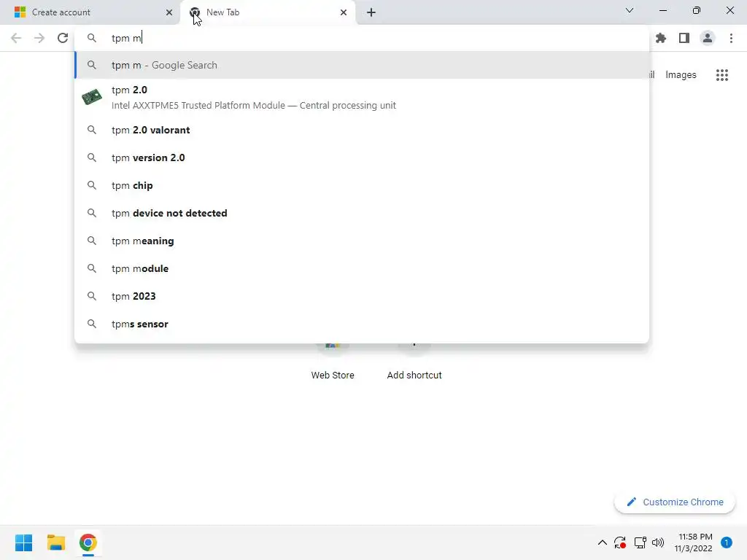The height and width of the screenshot is (560, 747).
Task: Open a new tab with plus button
Action: coord(371,12)
